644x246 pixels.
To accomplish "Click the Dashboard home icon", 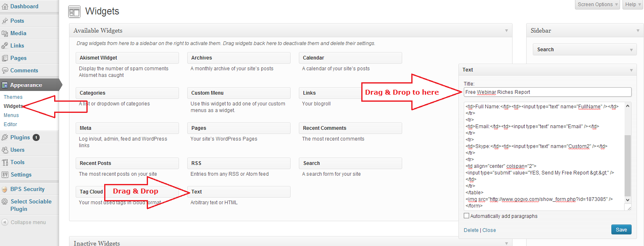I will coord(5,7).
